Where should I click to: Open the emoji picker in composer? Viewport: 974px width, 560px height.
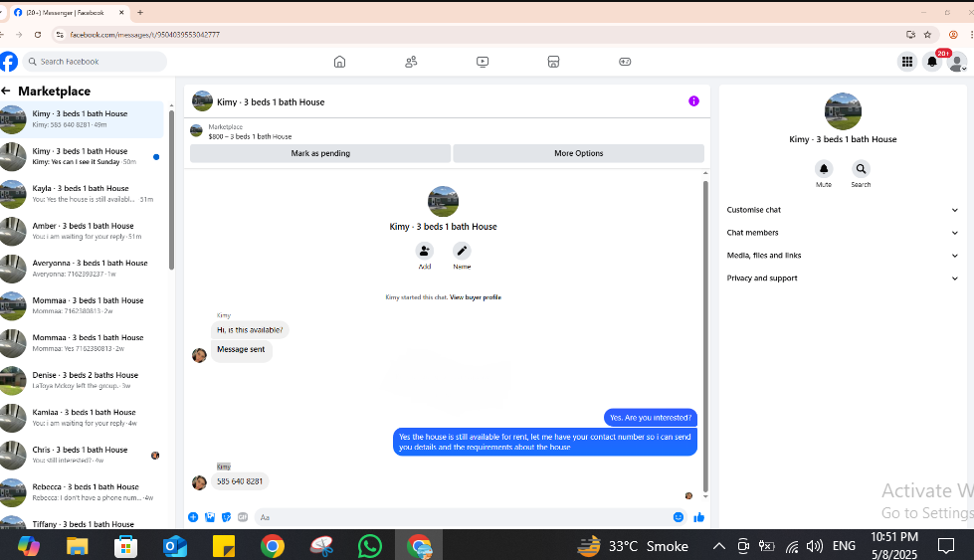[679, 517]
